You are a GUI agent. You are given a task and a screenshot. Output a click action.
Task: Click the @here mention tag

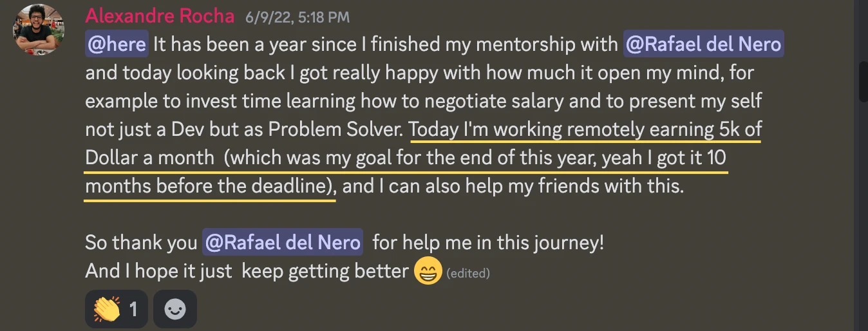117,45
